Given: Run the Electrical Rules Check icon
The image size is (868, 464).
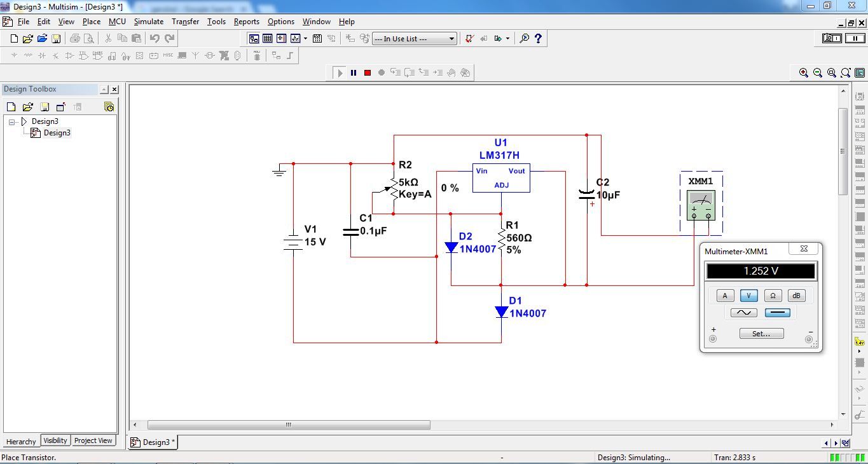Looking at the screenshot, I should click(x=470, y=38).
